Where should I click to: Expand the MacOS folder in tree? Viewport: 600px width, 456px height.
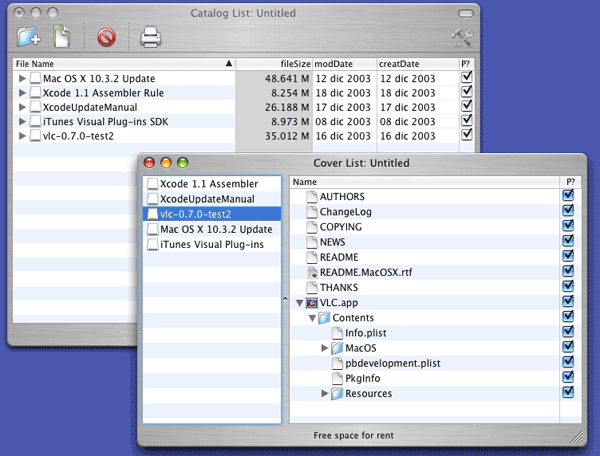point(325,348)
